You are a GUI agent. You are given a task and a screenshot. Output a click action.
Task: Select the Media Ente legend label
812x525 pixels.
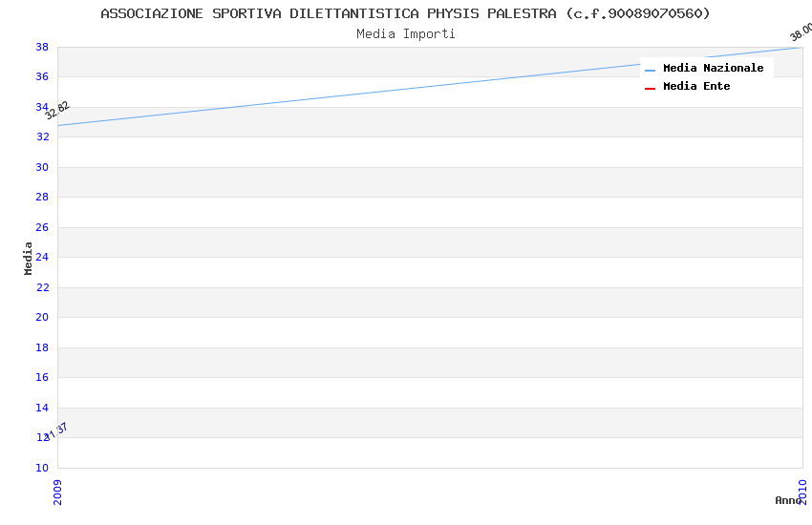696,87
